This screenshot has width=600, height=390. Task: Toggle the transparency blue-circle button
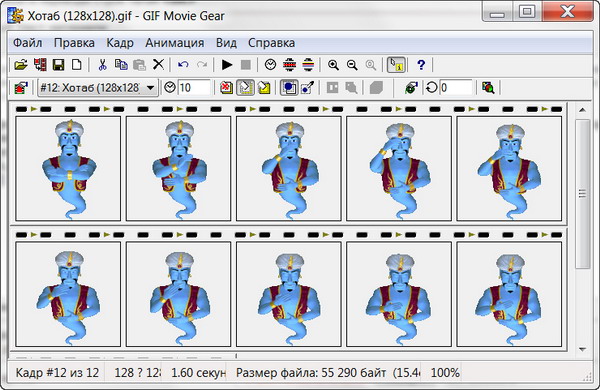[x=289, y=88]
